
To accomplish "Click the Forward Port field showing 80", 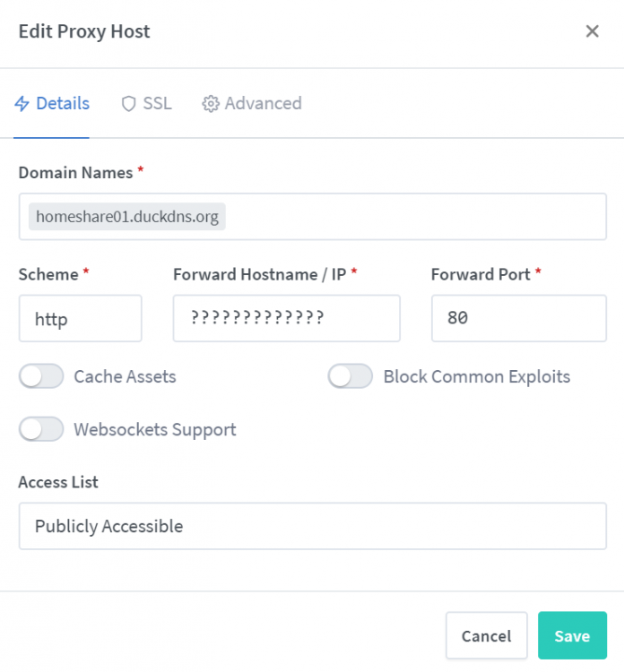I will 519,318.
